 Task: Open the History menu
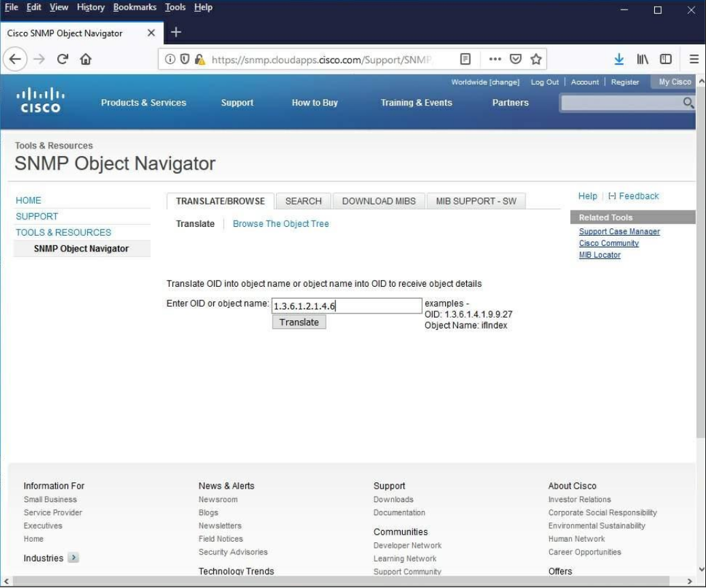[x=91, y=7]
